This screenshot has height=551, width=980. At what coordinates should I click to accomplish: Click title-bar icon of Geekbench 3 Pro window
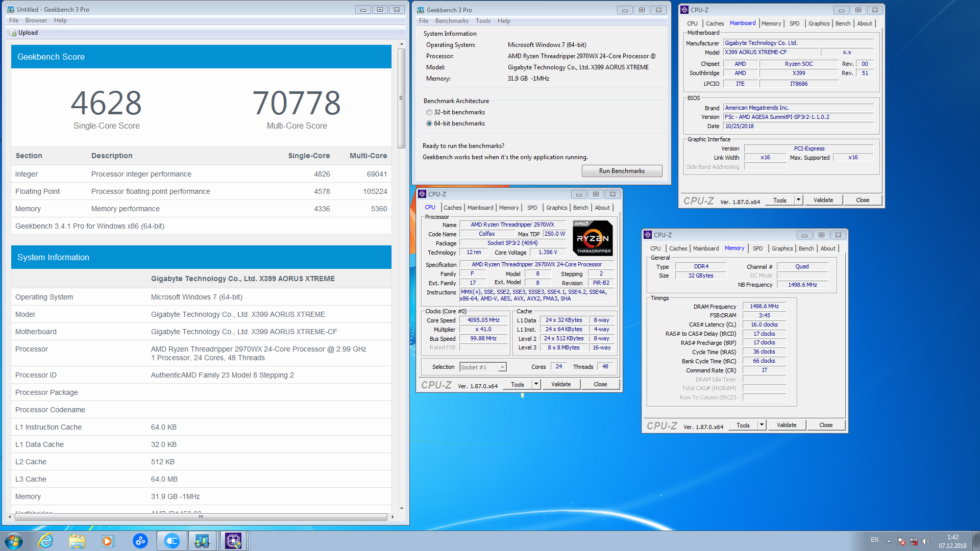pos(421,10)
